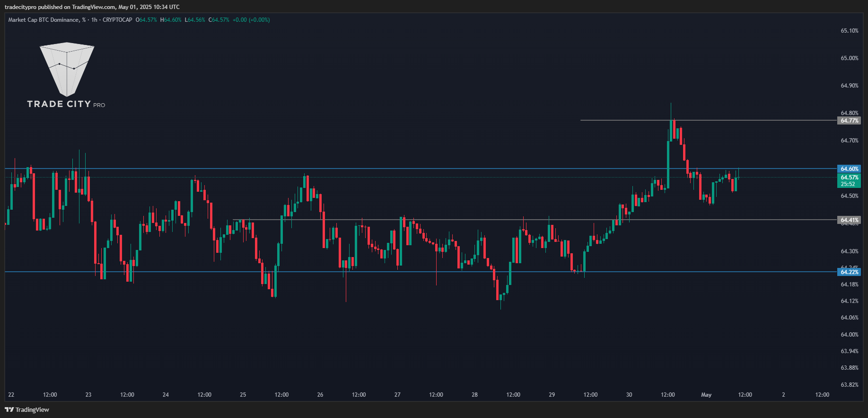Click the green 64.57% current price label
The height and width of the screenshot is (418, 868).
pyautogui.click(x=849, y=178)
